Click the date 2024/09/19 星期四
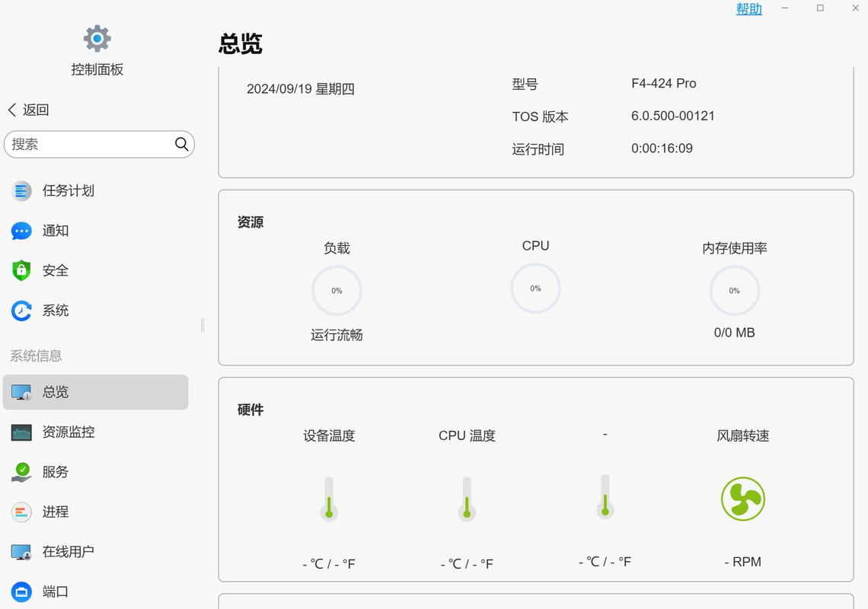868x609 pixels. click(x=301, y=89)
